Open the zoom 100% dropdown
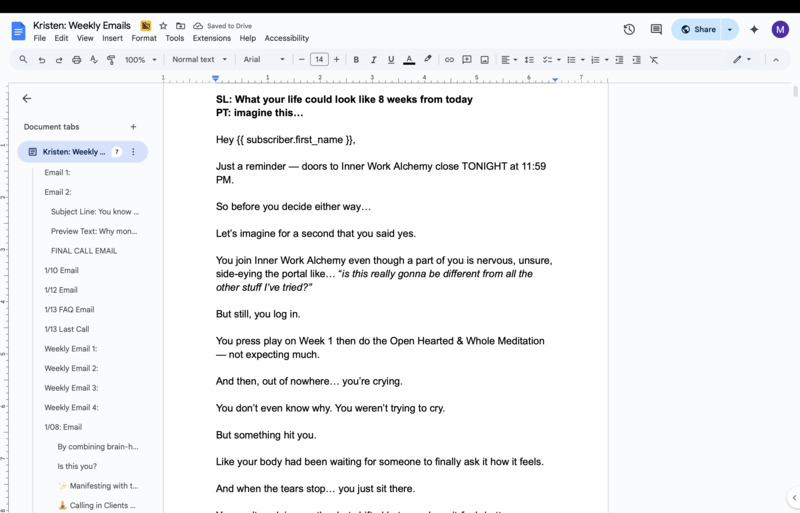The image size is (800, 513). click(x=140, y=60)
